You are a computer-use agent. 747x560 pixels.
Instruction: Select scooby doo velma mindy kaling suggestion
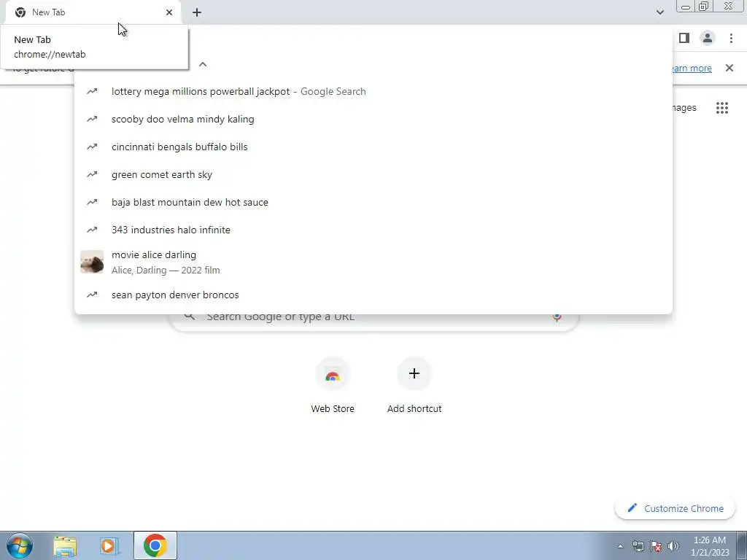(373, 119)
